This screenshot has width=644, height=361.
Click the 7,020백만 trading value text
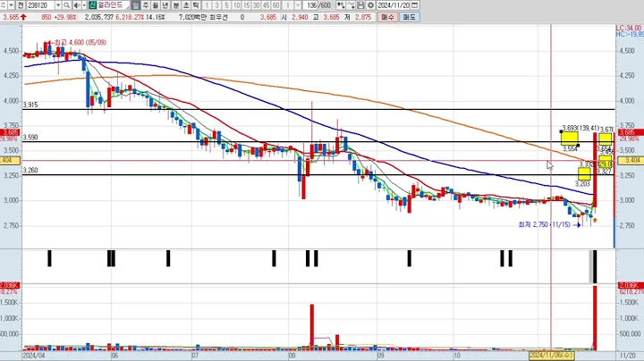[x=192, y=17]
